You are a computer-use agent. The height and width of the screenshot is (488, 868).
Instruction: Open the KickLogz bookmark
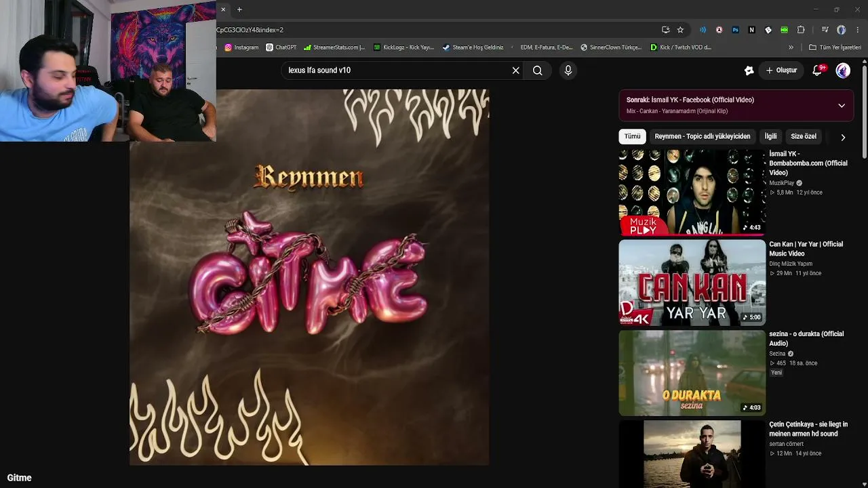(x=404, y=47)
